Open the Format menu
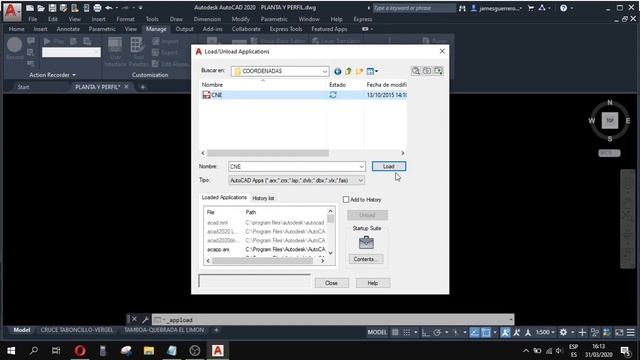 [x=125, y=19]
